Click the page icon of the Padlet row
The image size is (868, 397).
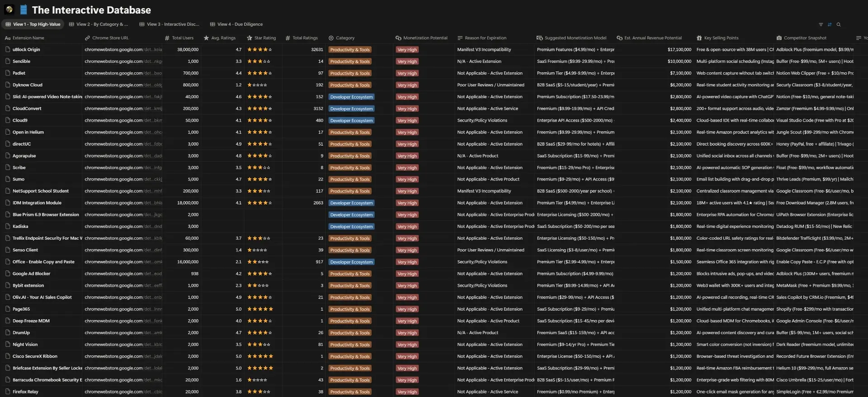click(x=8, y=73)
